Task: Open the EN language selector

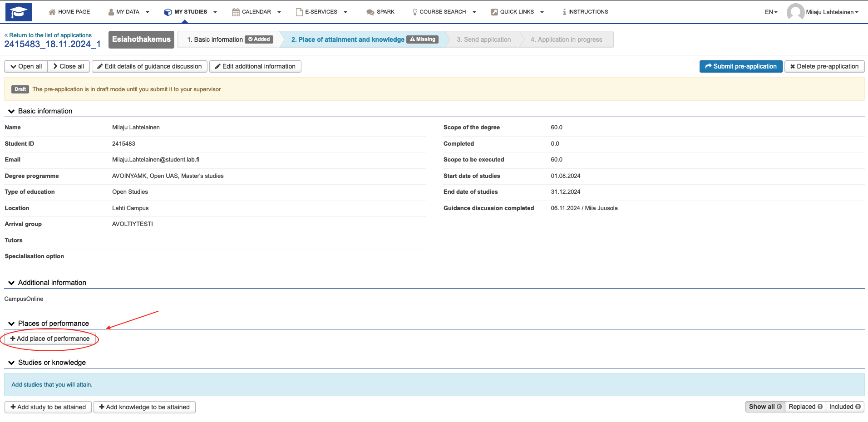Action: point(771,12)
